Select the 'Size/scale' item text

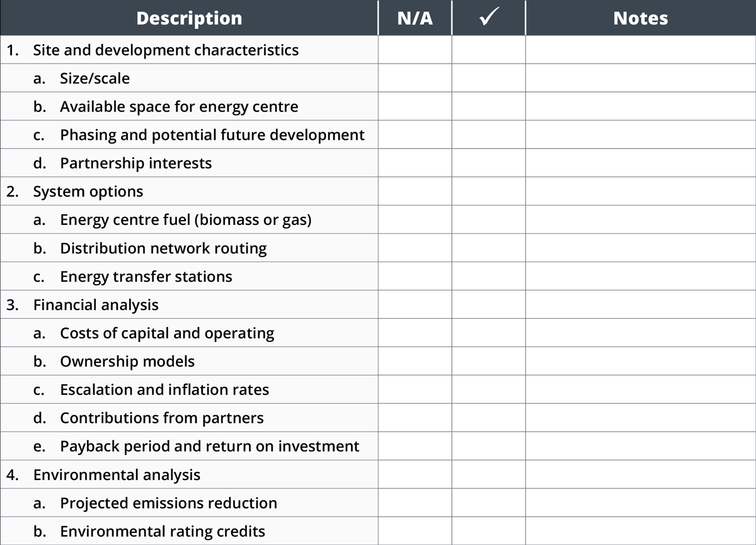click(x=94, y=78)
